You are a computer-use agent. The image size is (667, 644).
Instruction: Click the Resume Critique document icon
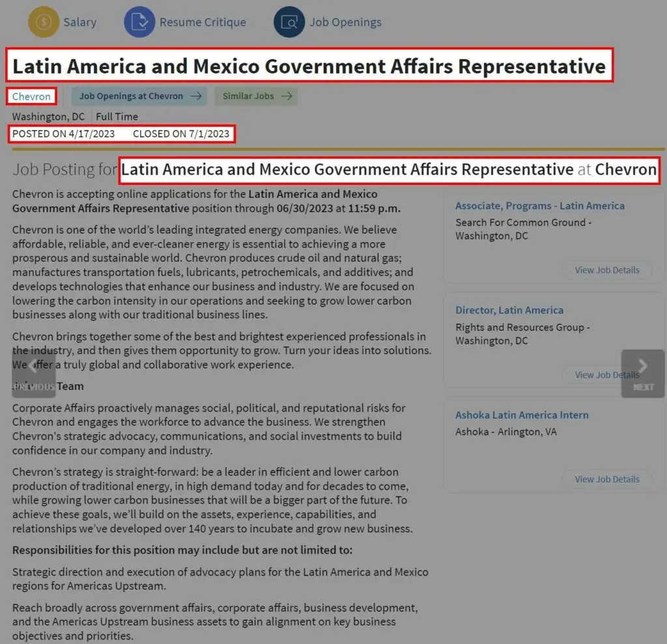click(x=139, y=22)
